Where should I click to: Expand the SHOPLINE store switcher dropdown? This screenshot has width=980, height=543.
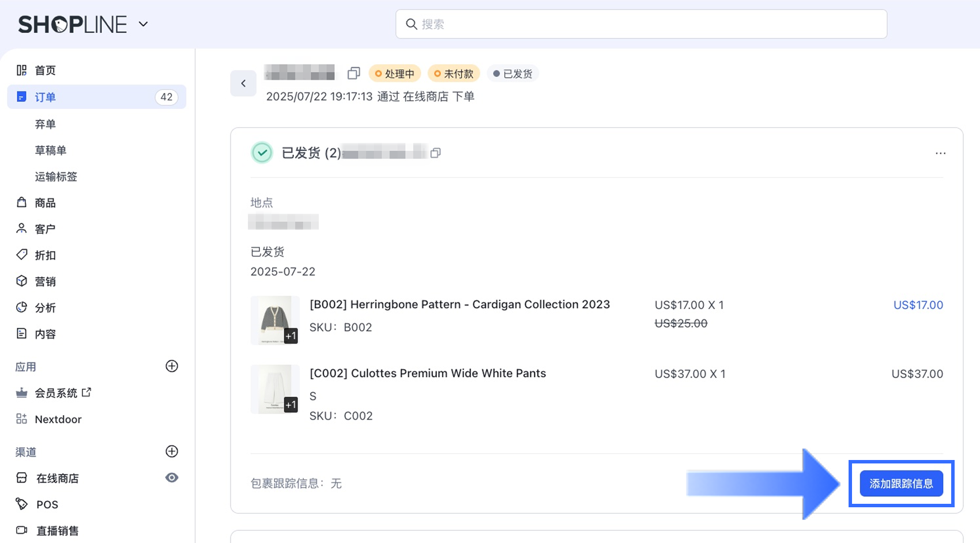point(143,24)
